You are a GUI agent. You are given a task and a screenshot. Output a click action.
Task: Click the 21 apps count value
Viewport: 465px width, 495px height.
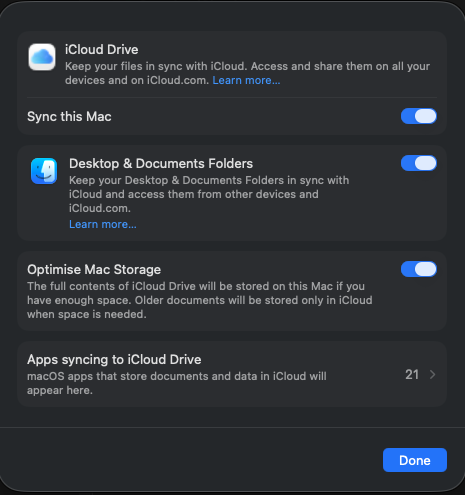tap(412, 375)
